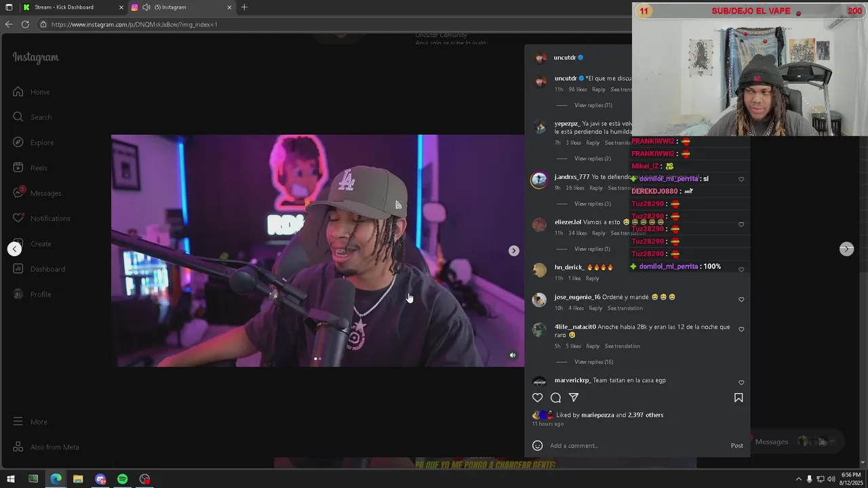
Task: Open Reels from the sidebar
Action: (30, 167)
